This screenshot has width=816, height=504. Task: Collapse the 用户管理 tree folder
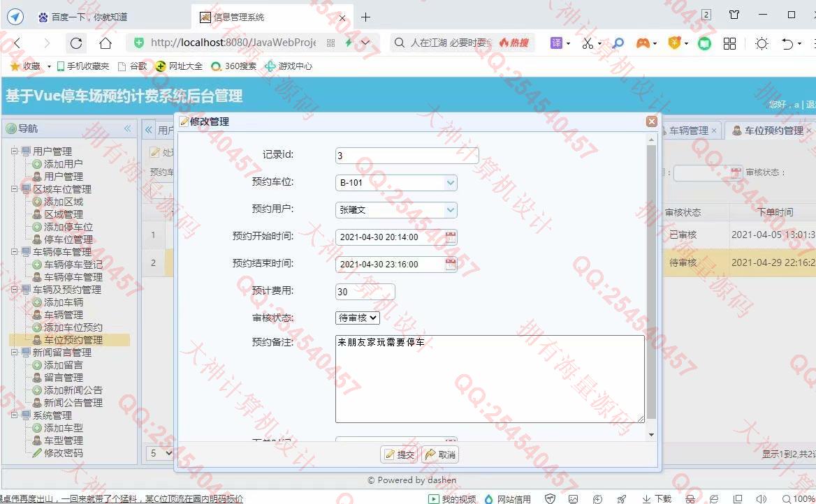(x=15, y=151)
